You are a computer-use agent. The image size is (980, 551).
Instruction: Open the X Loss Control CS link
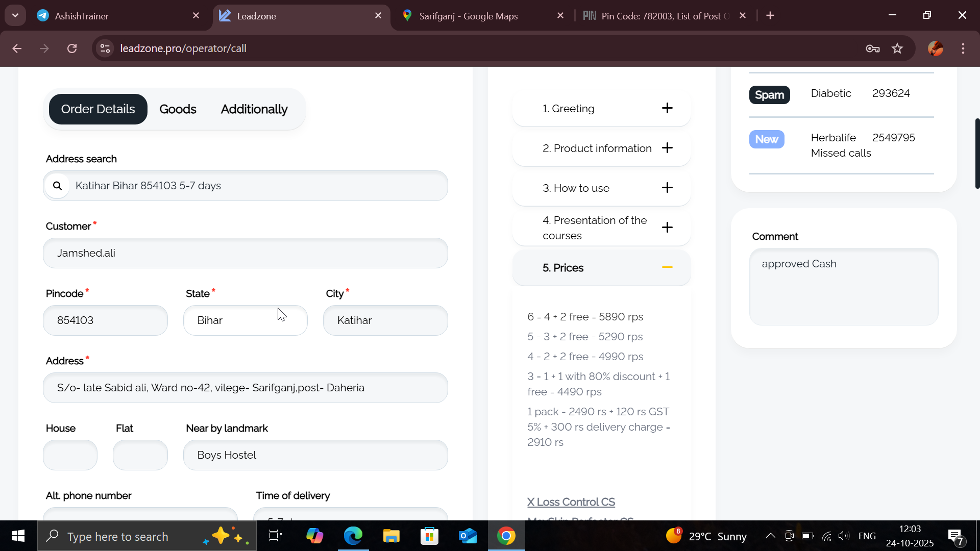(x=571, y=502)
